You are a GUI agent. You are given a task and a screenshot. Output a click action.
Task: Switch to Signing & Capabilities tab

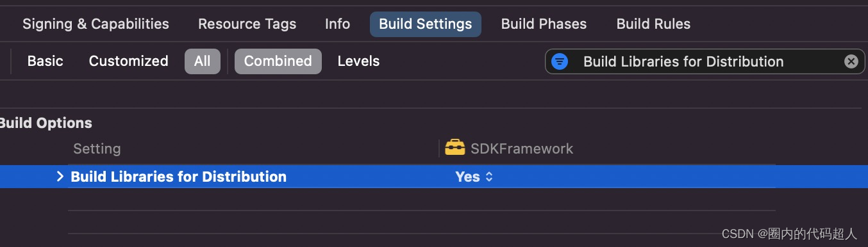click(x=96, y=24)
